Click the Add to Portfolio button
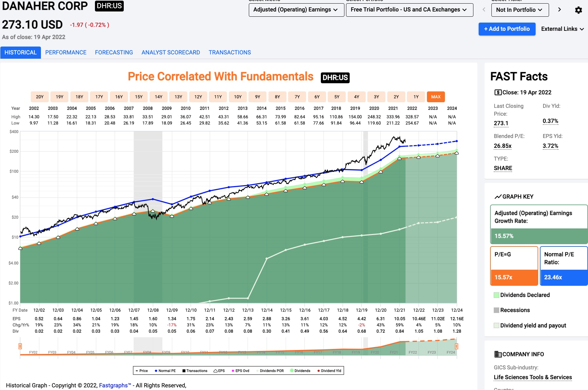 pyautogui.click(x=507, y=29)
